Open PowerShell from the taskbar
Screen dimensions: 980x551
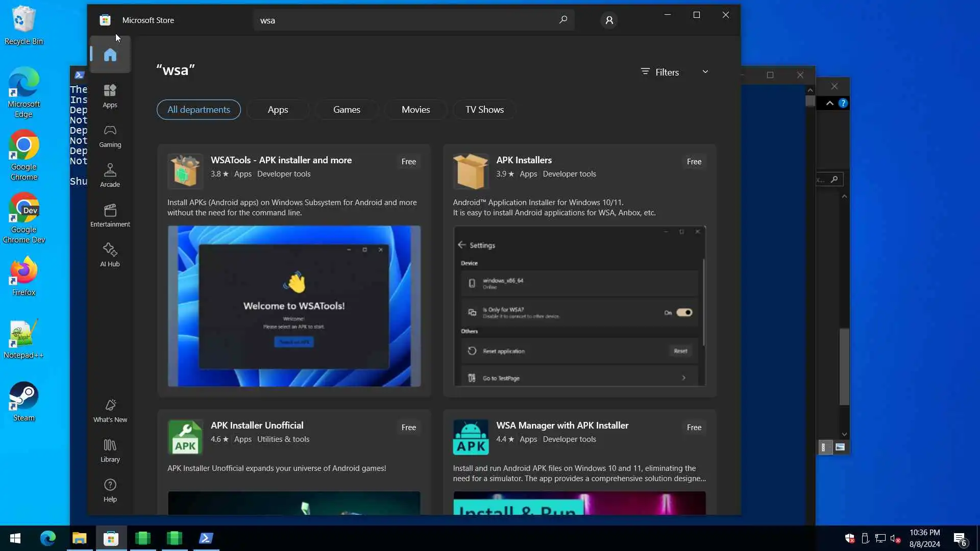(x=206, y=538)
